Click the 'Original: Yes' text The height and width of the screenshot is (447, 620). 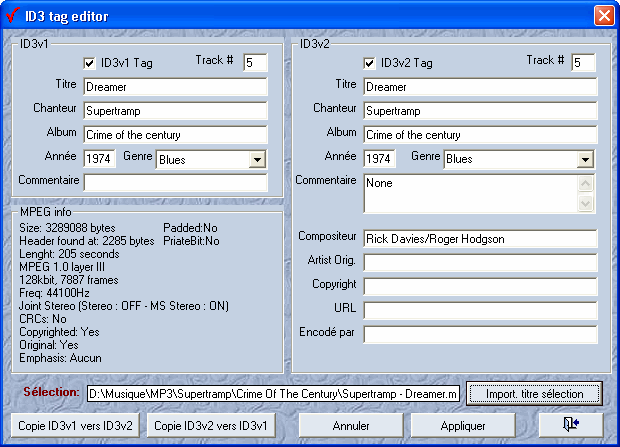(49, 345)
